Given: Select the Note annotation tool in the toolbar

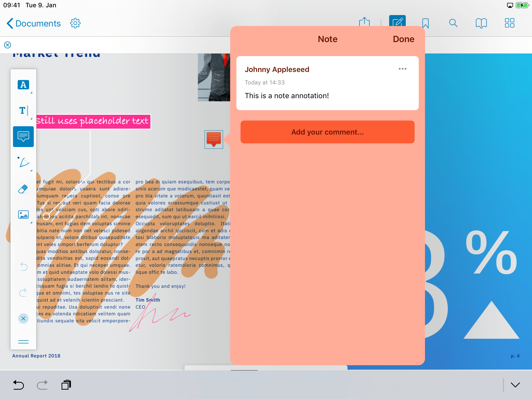Looking at the screenshot, I should [23, 136].
